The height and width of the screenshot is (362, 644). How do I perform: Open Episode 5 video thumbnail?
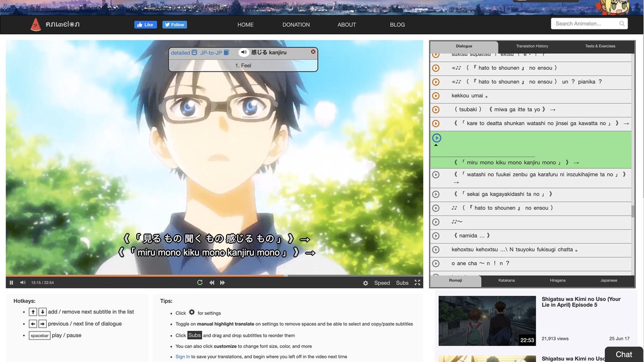[x=487, y=321]
